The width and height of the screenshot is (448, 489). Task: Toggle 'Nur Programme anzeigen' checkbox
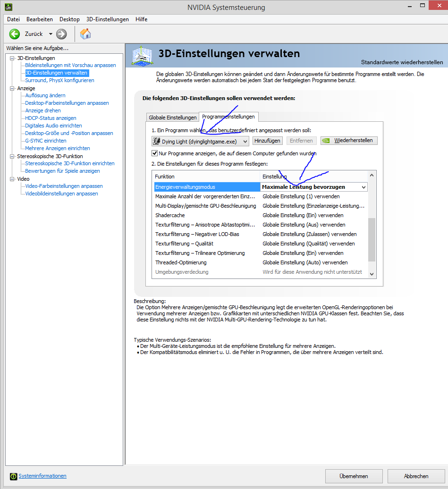(154, 153)
